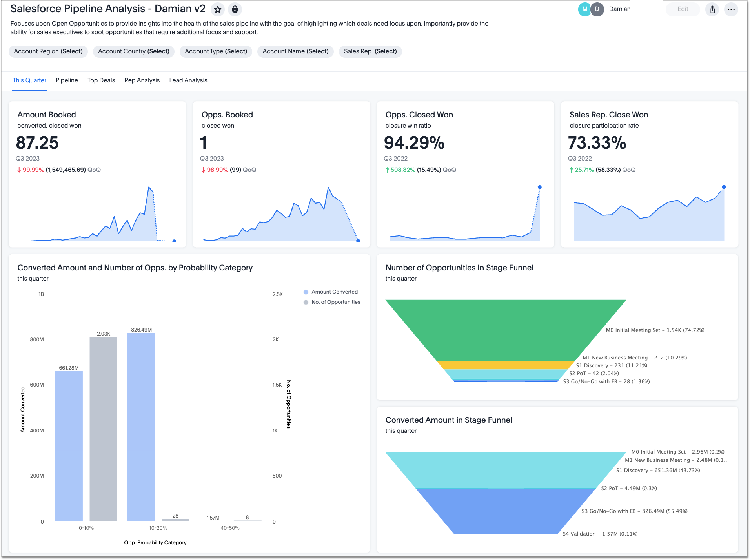
Task: Open the Sales Rep. filter
Action: (x=370, y=51)
